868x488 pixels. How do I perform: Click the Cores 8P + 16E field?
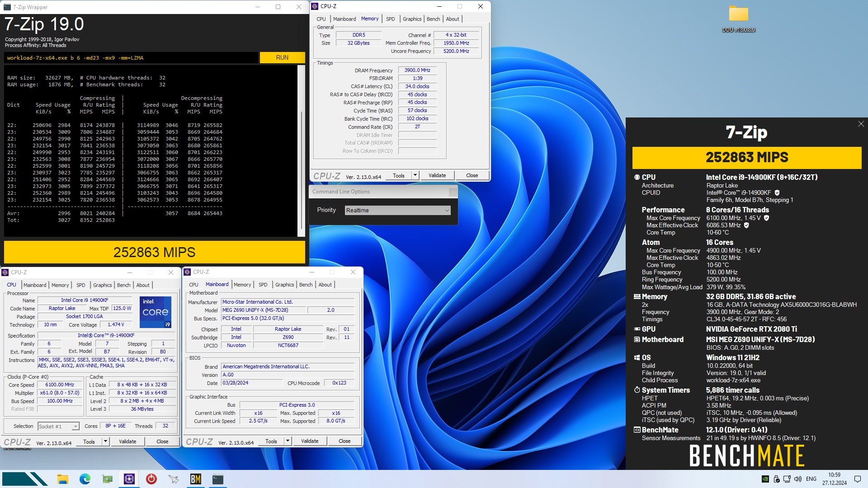(116, 426)
